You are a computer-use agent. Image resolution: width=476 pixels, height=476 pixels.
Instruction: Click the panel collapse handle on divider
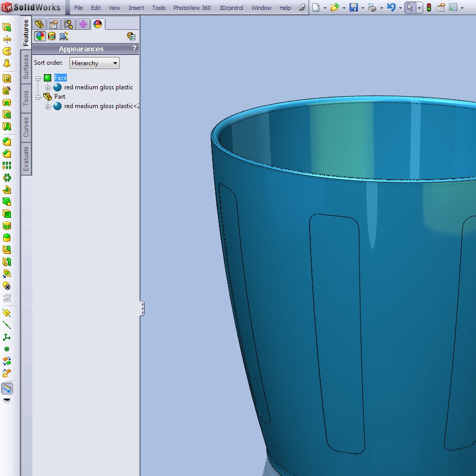tap(142, 309)
